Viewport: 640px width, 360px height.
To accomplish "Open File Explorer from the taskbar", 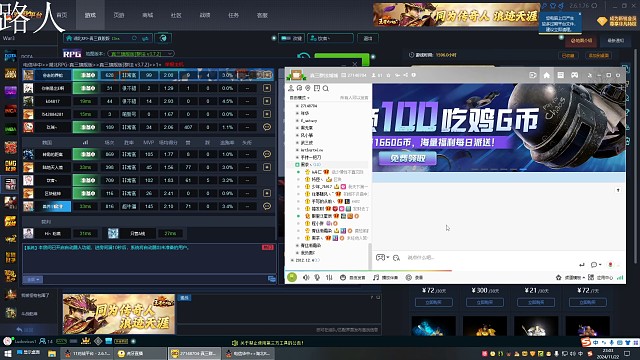I will pyautogui.click(x=52, y=353).
